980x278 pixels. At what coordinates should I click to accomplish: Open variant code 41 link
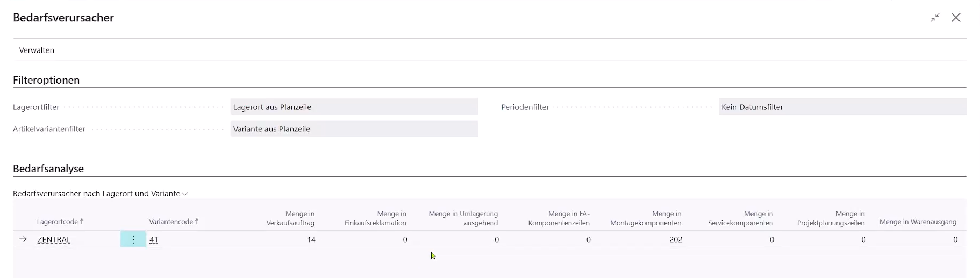coord(154,240)
